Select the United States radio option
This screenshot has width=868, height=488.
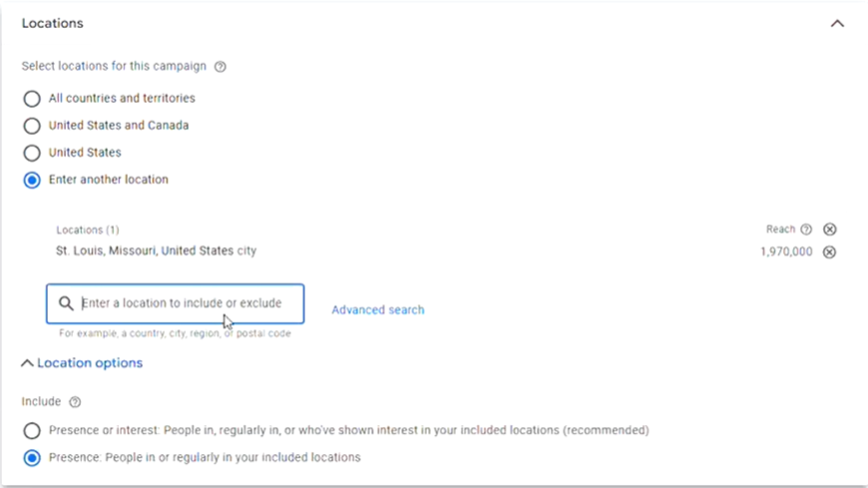pyautogui.click(x=32, y=153)
